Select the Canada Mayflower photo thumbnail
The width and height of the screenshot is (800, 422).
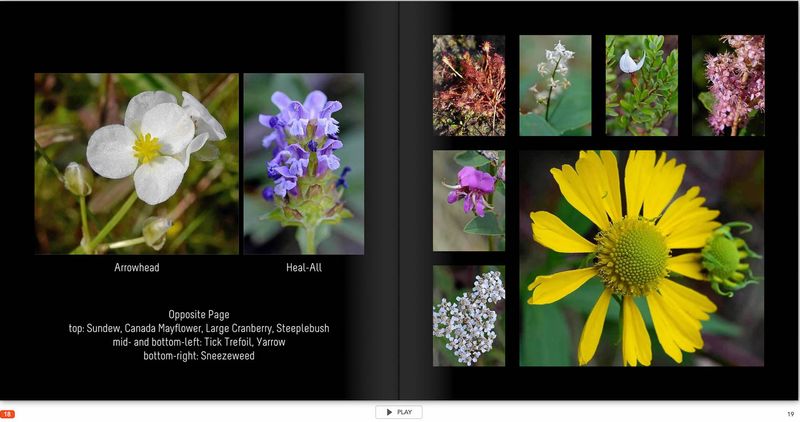pyautogui.click(x=555, y=85)
